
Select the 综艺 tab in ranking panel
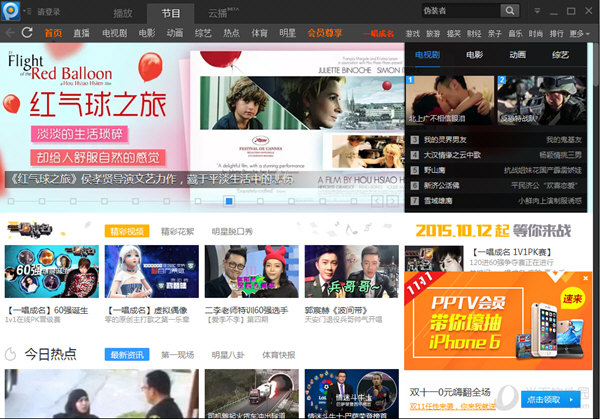(x=560, y=55)
